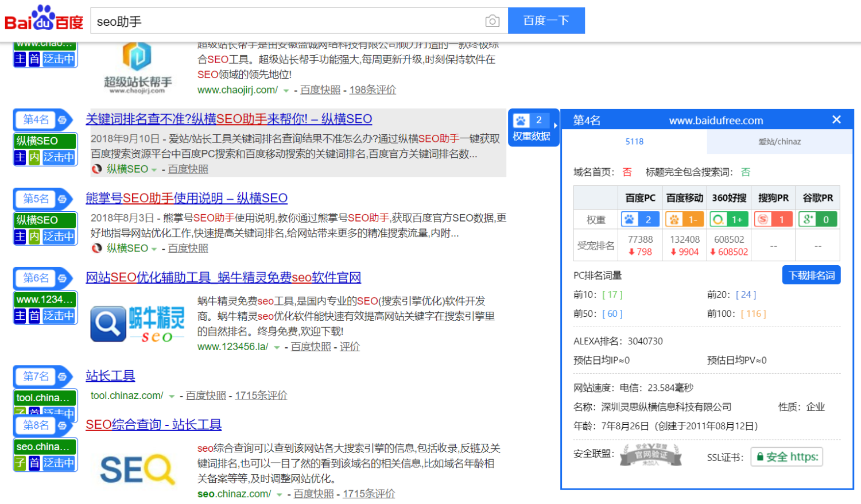Click the 百度一下 search button

[546, 21]
